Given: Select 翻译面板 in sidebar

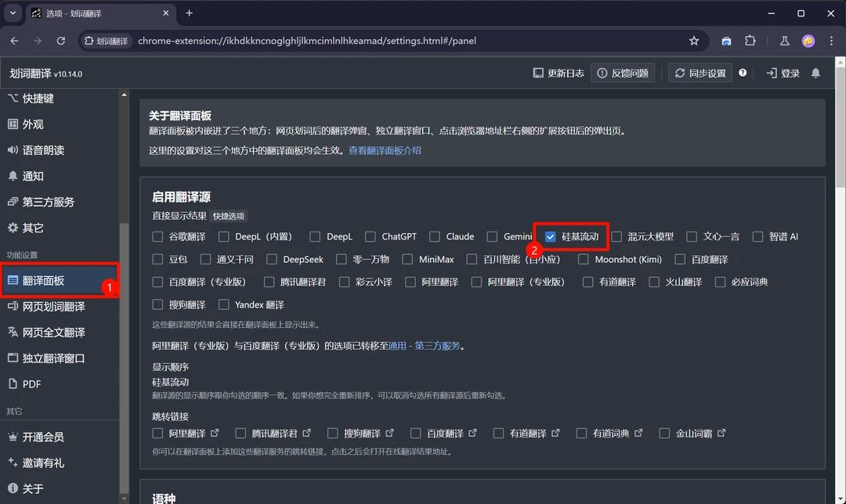Looking at the screenshot, I should pyautogui.click(x=60, y=280).
